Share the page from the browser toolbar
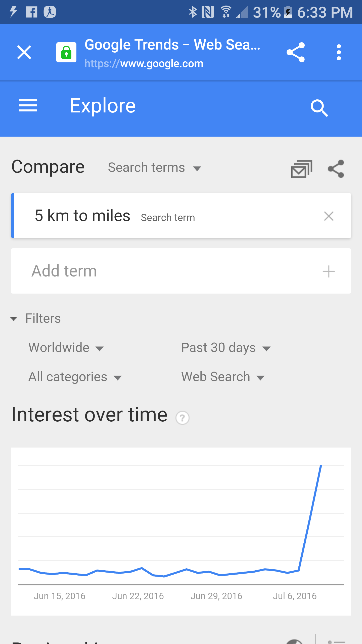The width and height of the screenshot is (362, 644). (296, 52)
